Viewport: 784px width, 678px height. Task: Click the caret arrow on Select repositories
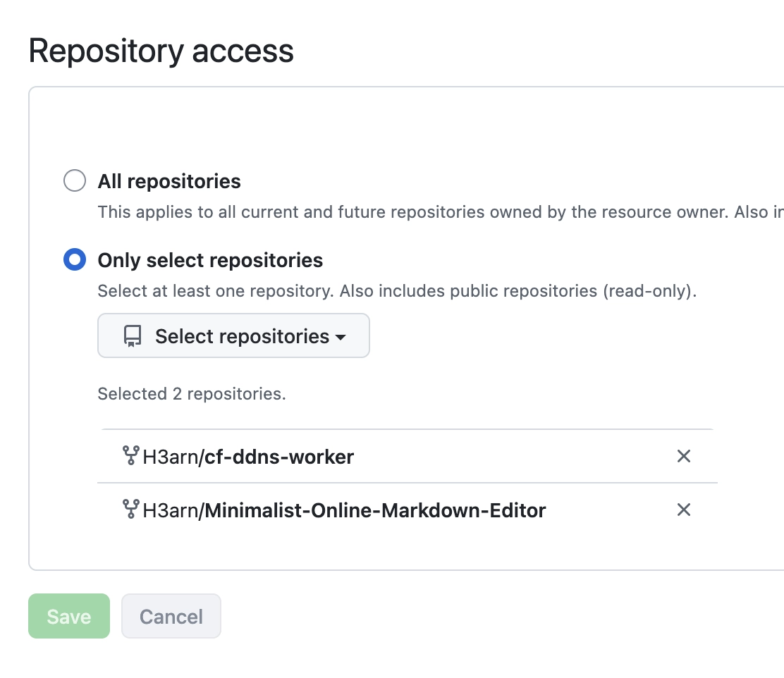[341, 337]
